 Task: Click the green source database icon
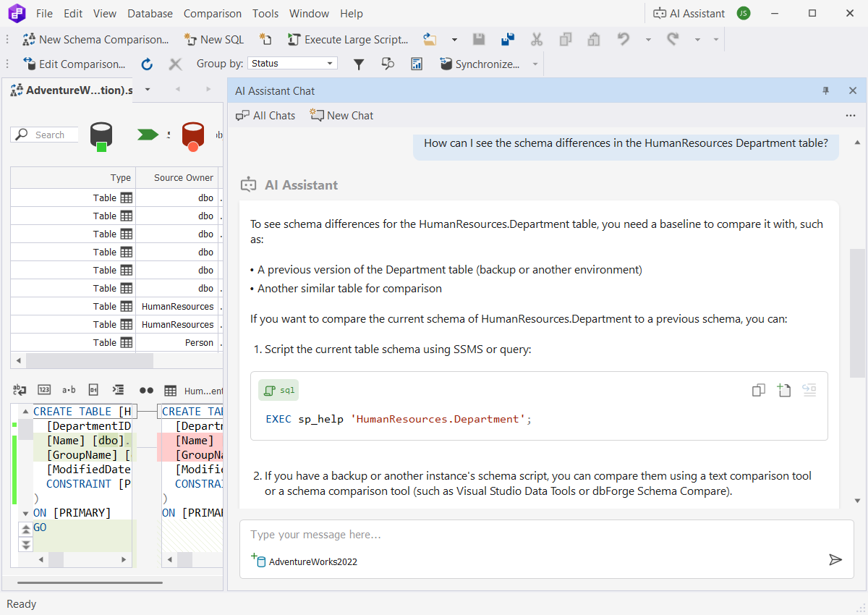coord(101,136)
